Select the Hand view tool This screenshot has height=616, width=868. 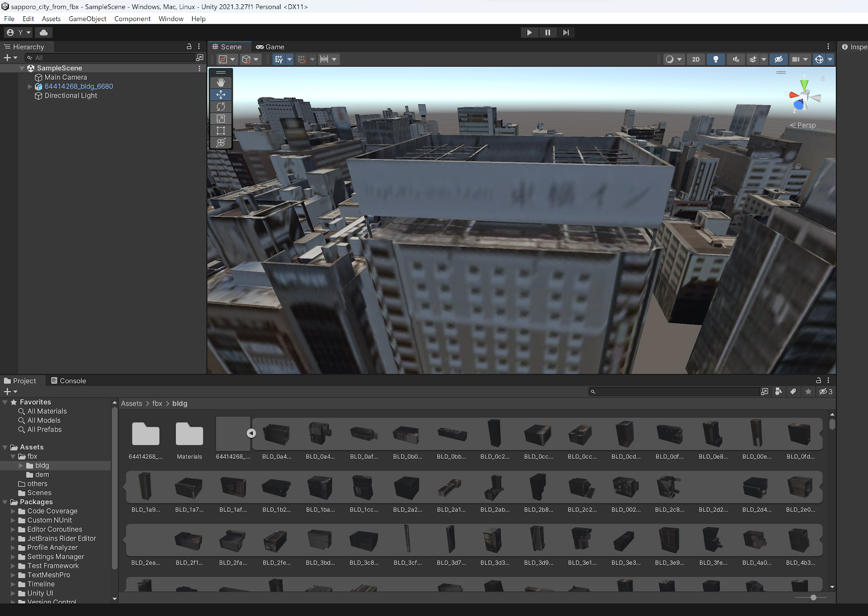point(221,82)
